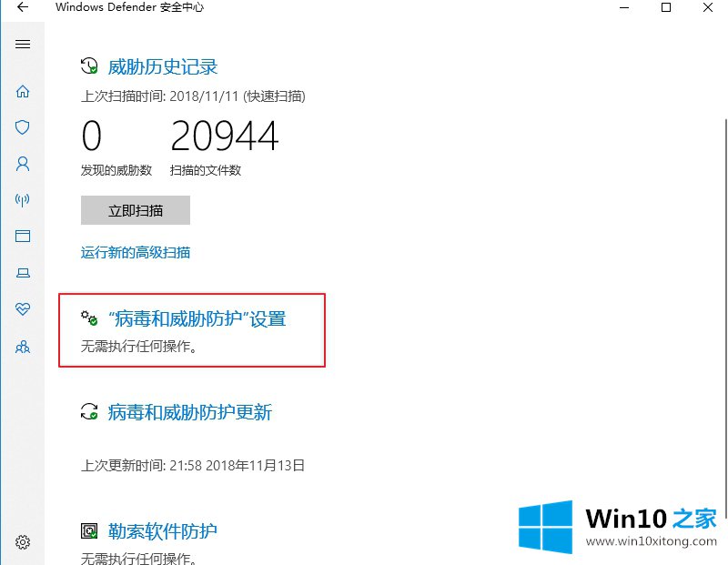The width and height of the screenshot is (728, 565).
Task: Click the threat history clock icon
Action: pos(89,66)
